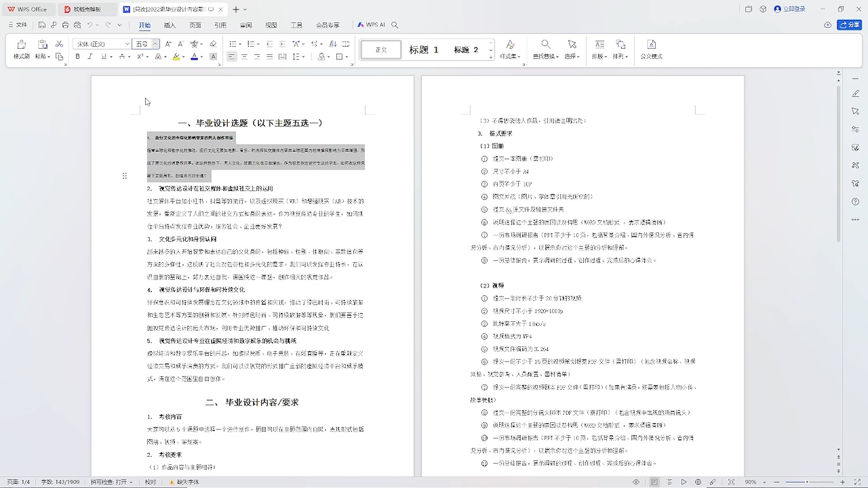Image resolution: width=868 pixels, height=488 pixels.
Task: Click the eye protection mode icon in status bar
Action: (636, 482)
